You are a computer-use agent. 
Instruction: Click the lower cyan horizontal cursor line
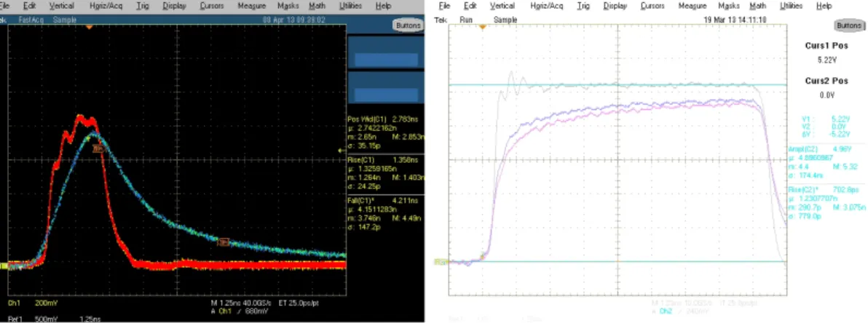click(618, 261)
